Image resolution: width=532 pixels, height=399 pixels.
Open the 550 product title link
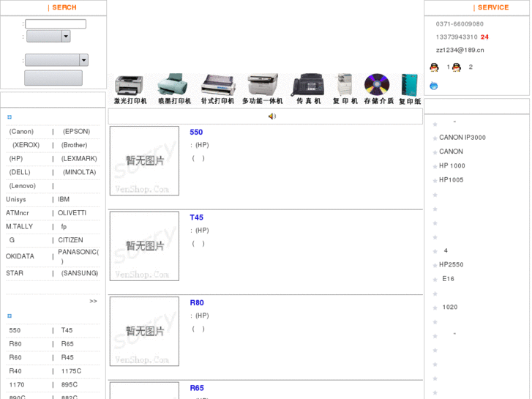click(196, 132)
